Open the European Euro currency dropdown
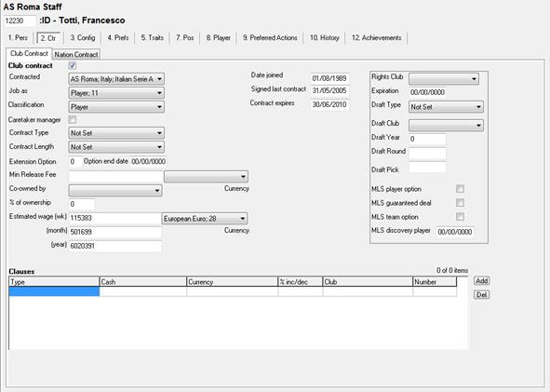550x392 pixels. coord(205,219)
